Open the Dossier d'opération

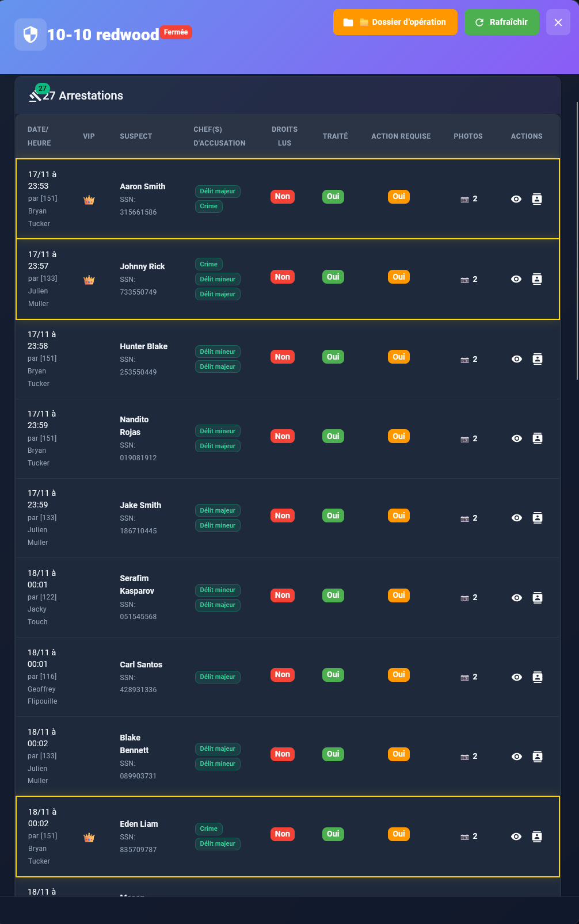pos(395,22)
